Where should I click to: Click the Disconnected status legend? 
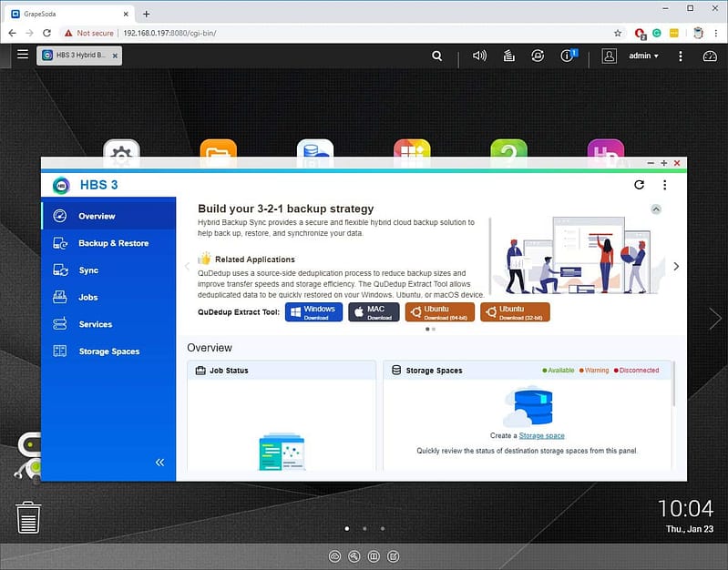pyautogui.click(x=636, y=370)
